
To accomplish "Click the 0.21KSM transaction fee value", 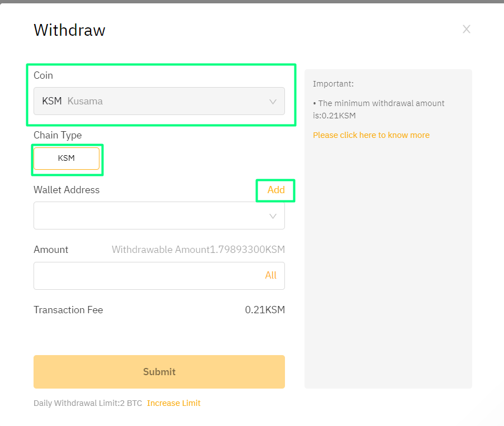I will coord(265,310).
